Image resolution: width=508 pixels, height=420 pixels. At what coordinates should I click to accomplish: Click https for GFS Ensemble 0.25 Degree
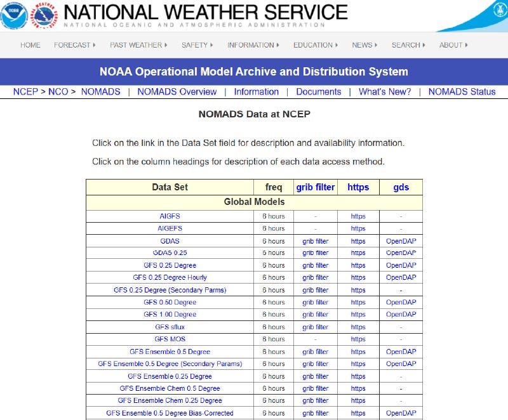coord(358,376)
